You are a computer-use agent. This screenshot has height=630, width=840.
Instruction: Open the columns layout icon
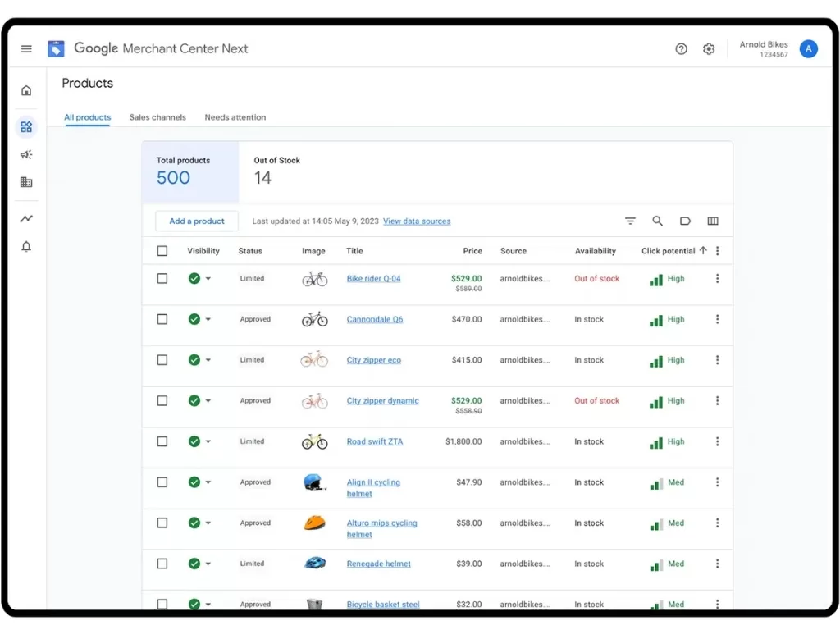[x=713, y=221]
